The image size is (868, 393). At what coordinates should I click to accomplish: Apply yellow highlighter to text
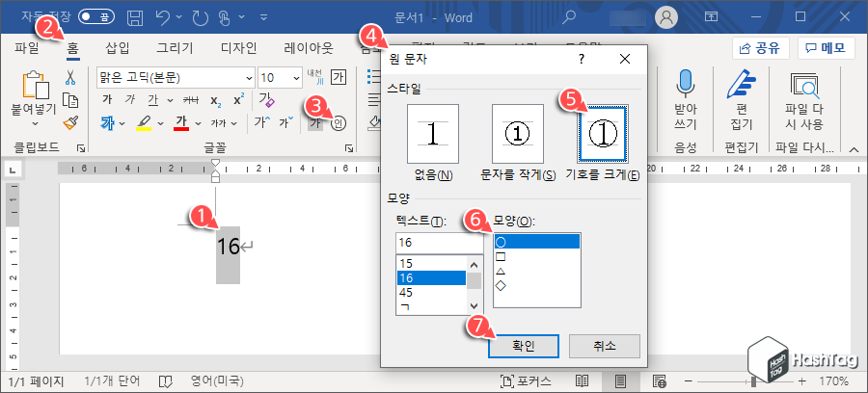(x=144, y=122)
